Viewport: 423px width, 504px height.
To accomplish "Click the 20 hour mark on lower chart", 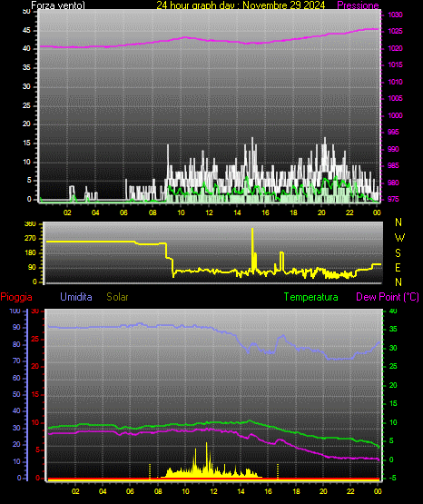I will [x=323, y=491].
